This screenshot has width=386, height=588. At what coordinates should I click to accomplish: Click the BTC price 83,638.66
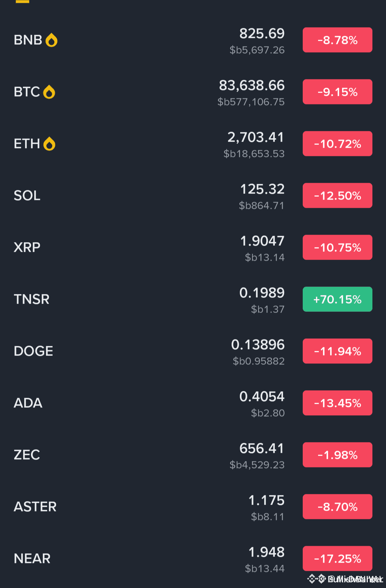[x=252, y=85]
